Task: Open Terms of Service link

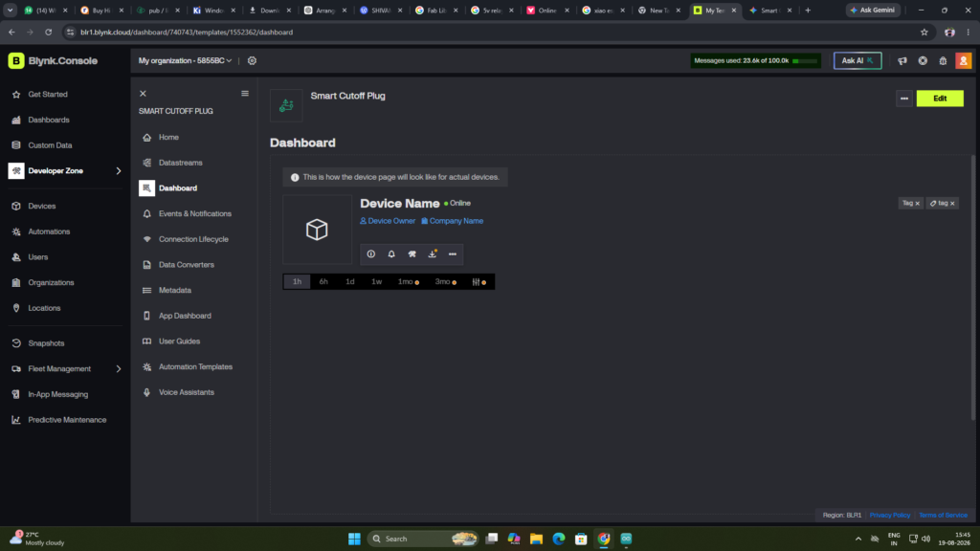Action: (943, 516)
